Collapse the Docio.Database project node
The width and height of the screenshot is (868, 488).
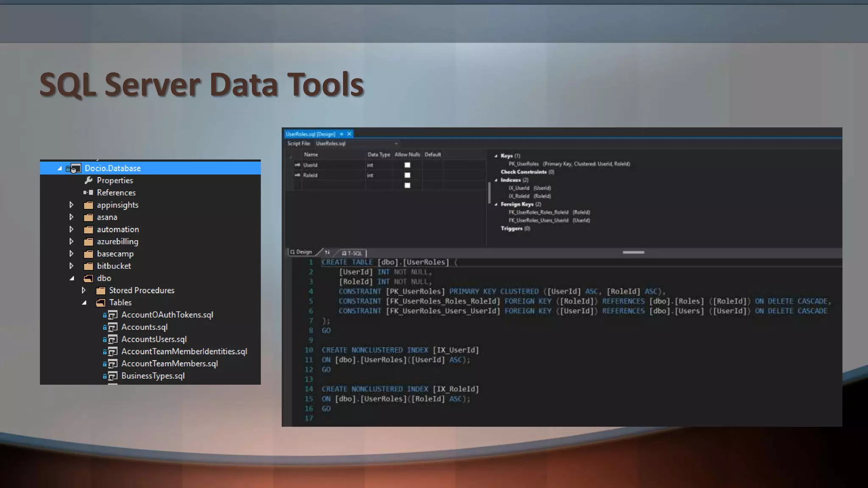(x=60, y=169)
